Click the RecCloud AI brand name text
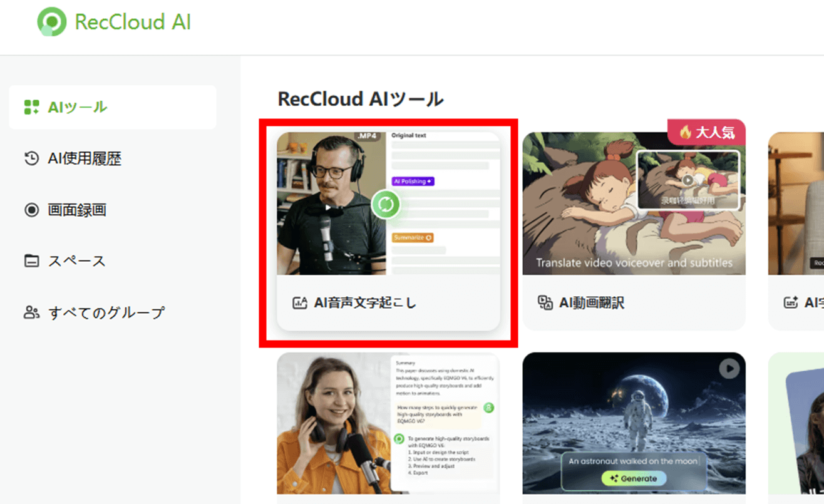 pos(133,22)
